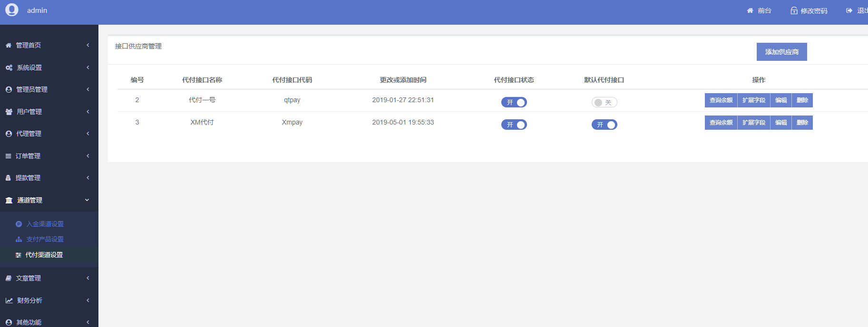
Task: Click the home icon beside 前台
Action: (x=750, y=10)
